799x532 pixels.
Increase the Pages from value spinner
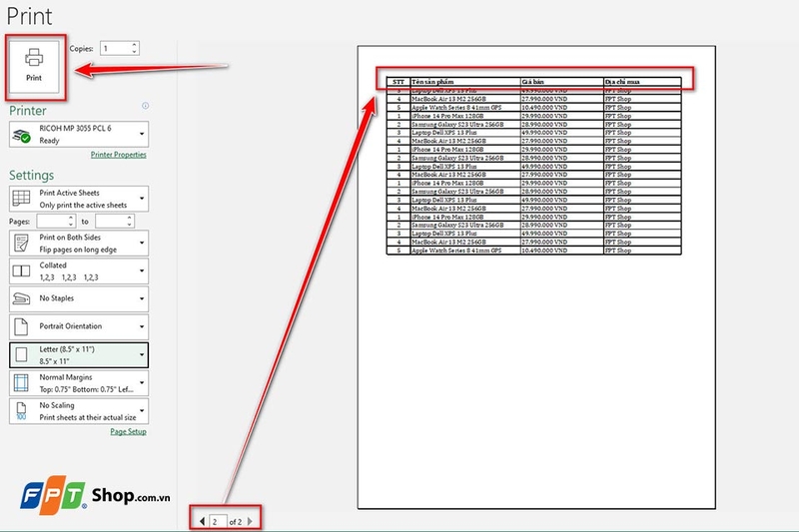click(x=71, y=218)
